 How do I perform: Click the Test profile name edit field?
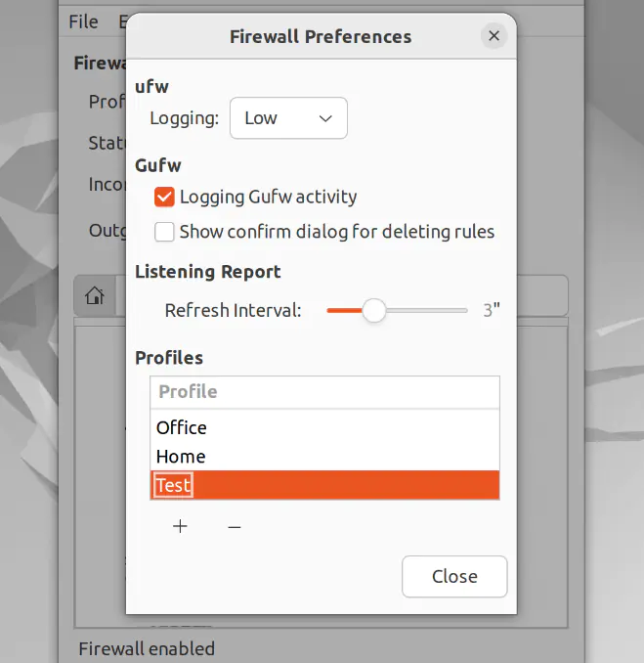[173, 485]
